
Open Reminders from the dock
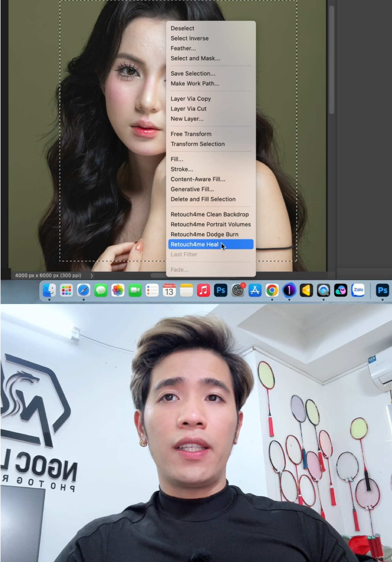pyautogui.click(x=152, y=290)
